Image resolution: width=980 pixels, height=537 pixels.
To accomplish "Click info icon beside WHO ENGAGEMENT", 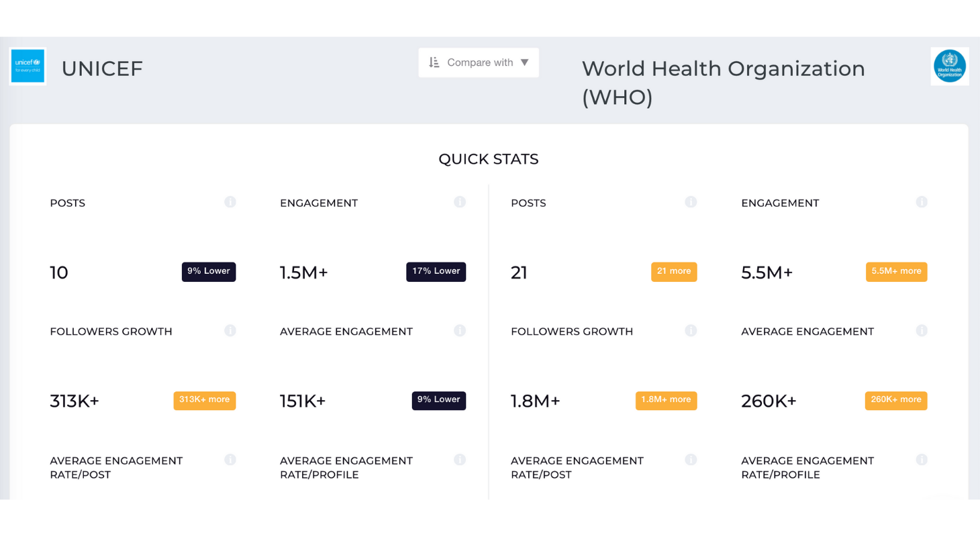I will (x=922, y=202).
